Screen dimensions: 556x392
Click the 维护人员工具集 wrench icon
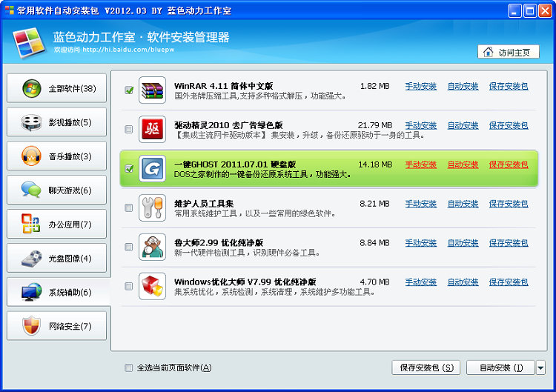pos(152,207)
